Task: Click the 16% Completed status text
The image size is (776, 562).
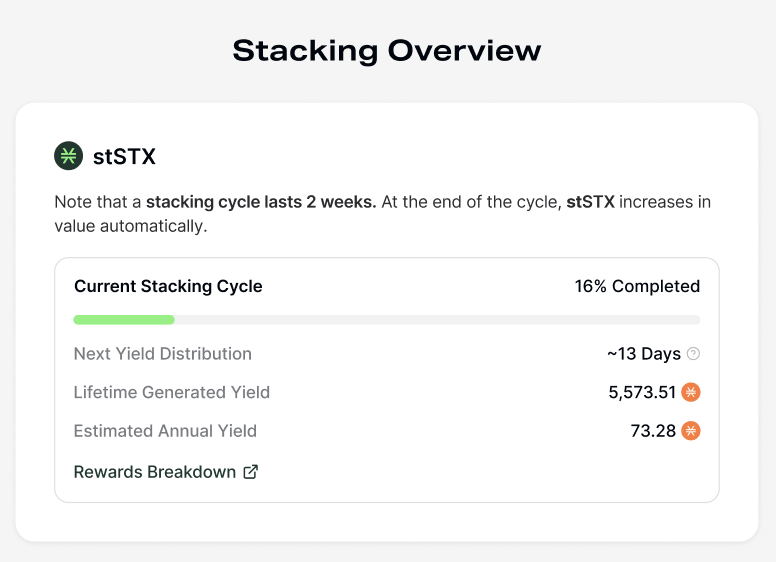Action: (637, 286)
